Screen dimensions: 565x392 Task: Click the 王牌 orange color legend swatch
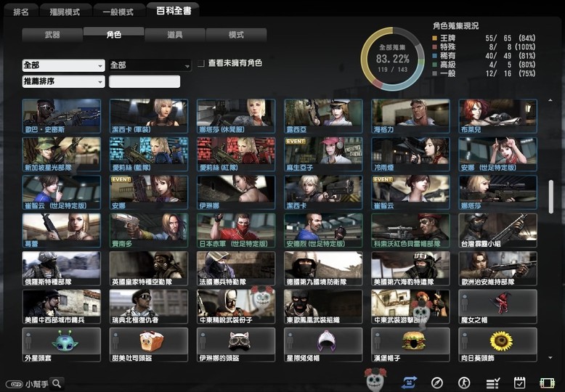click(x=434, y=37)
